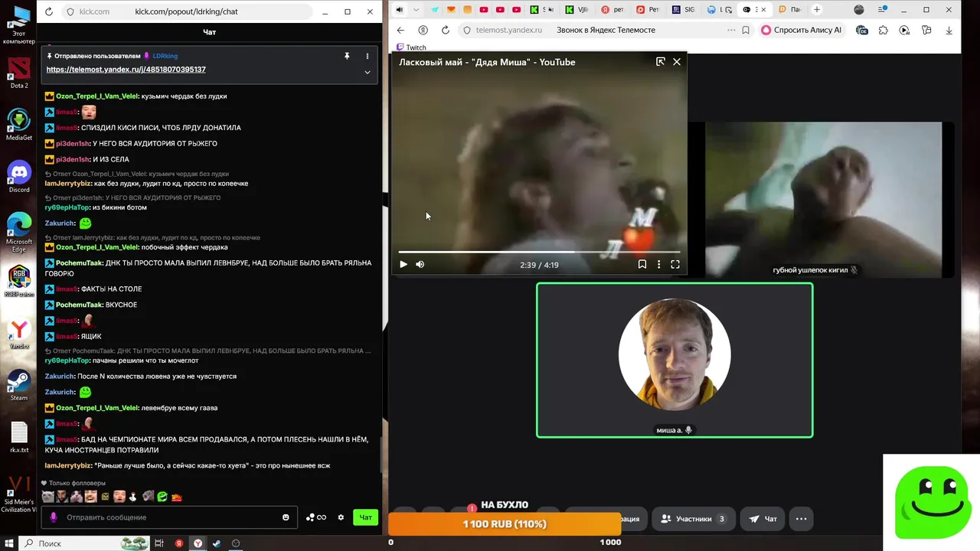
Task: Mute the YouTube mini player volume
Action: coord(420,264)
